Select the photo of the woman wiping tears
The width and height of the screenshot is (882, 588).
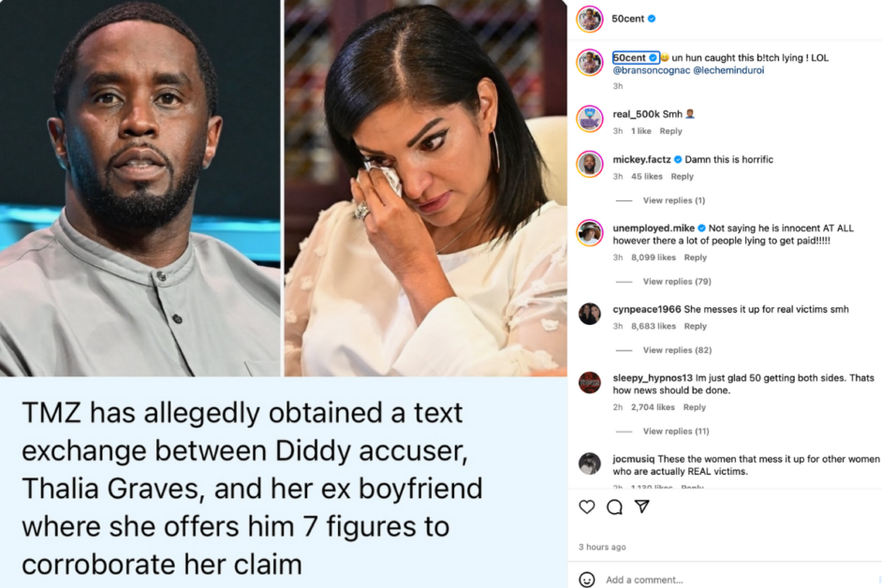click(425, 188)
